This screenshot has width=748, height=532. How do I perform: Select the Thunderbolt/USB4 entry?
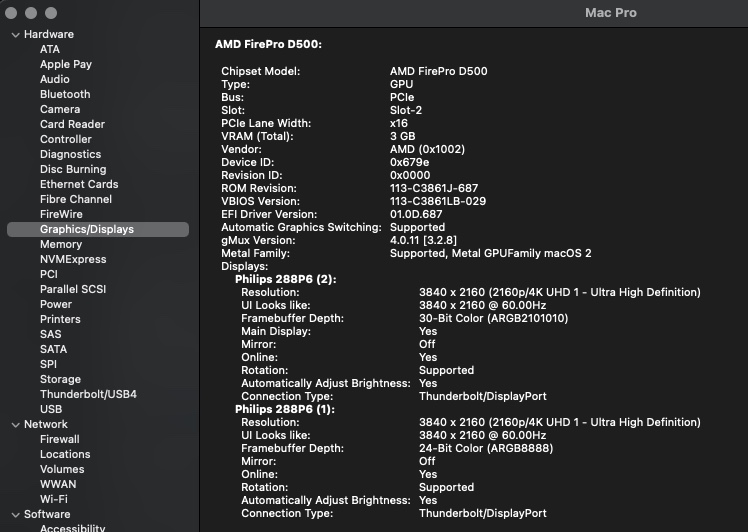[88, 394]
